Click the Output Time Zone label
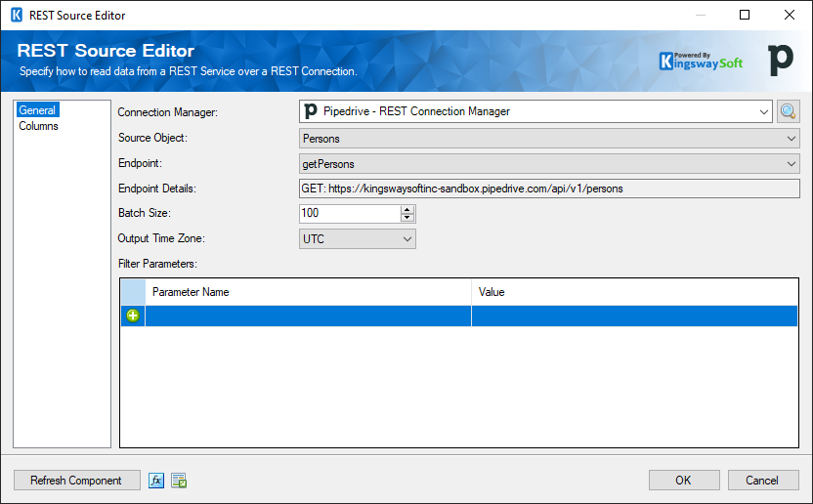Image resolution: width=813 pixels, height=504 pixels. [161, 238]
